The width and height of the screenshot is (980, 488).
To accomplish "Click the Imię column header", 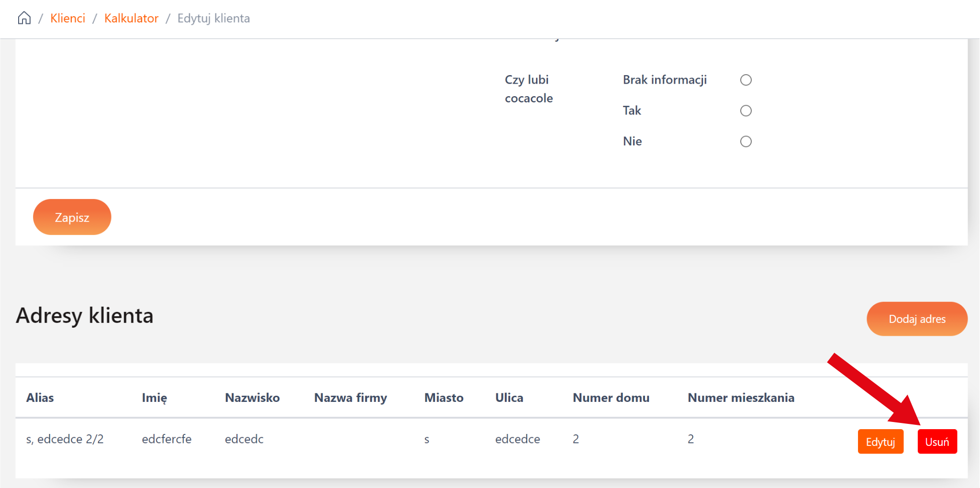I will coord(154,398).
